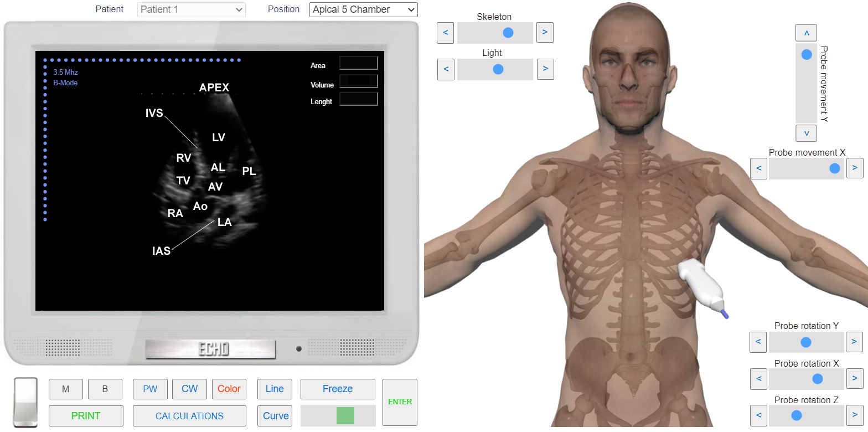Image resolution: width=868 pixels, height=432 pixels.
Task: Freeze the ultrasound image
Action: [338, 389]
